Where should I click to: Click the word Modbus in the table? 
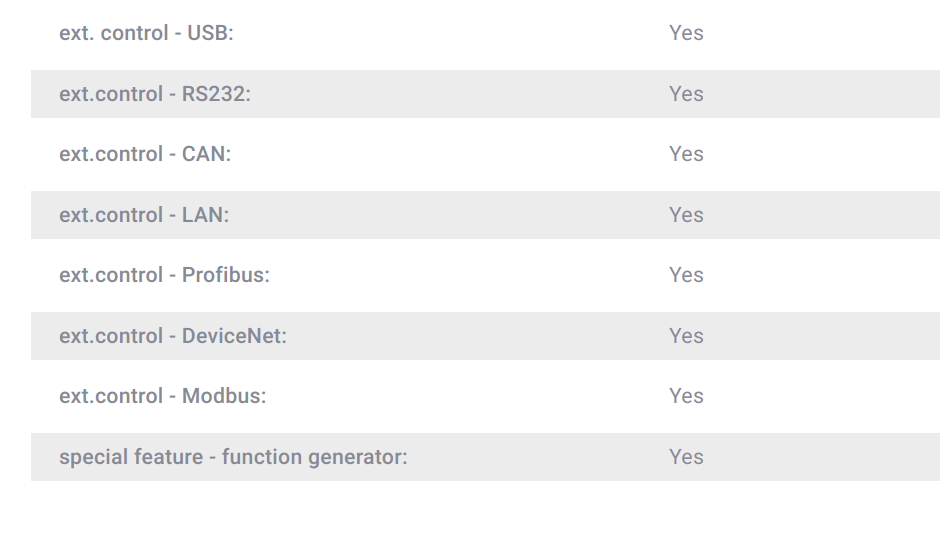coord(222,396)
